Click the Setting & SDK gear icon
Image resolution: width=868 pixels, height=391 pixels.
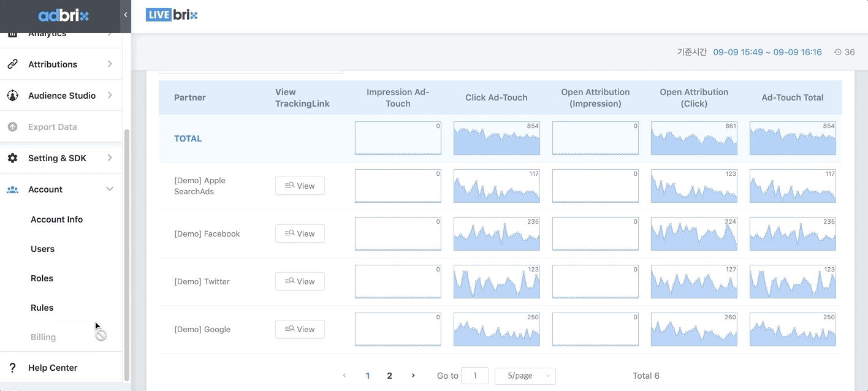[x=12, y=158]
